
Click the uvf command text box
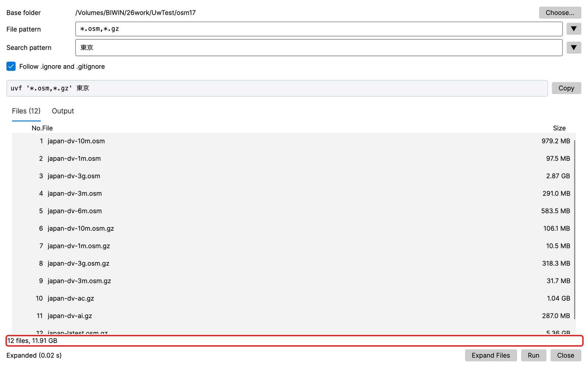[277, 88]
